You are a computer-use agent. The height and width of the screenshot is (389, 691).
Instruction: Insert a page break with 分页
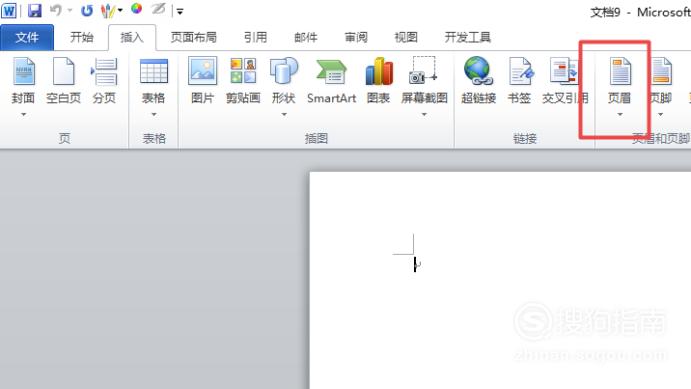pos(104,81)
